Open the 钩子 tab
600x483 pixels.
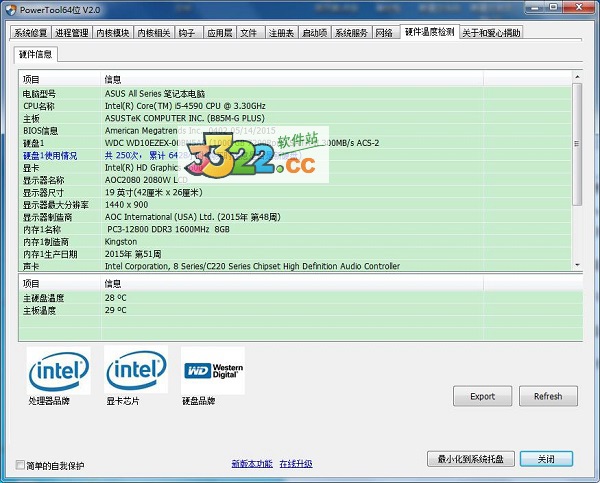(x=188, y=33)
